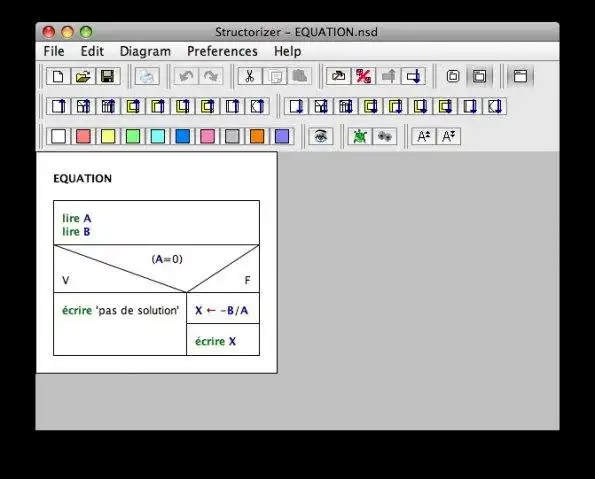
Task: Pick the pink color swatch
Action: point(208,136)
